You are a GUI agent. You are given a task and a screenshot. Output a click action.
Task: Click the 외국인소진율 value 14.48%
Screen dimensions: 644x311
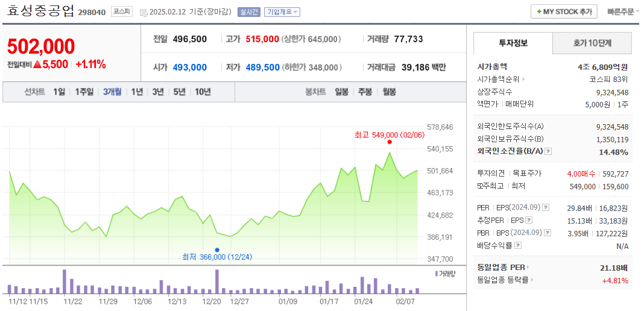(614, 152)
